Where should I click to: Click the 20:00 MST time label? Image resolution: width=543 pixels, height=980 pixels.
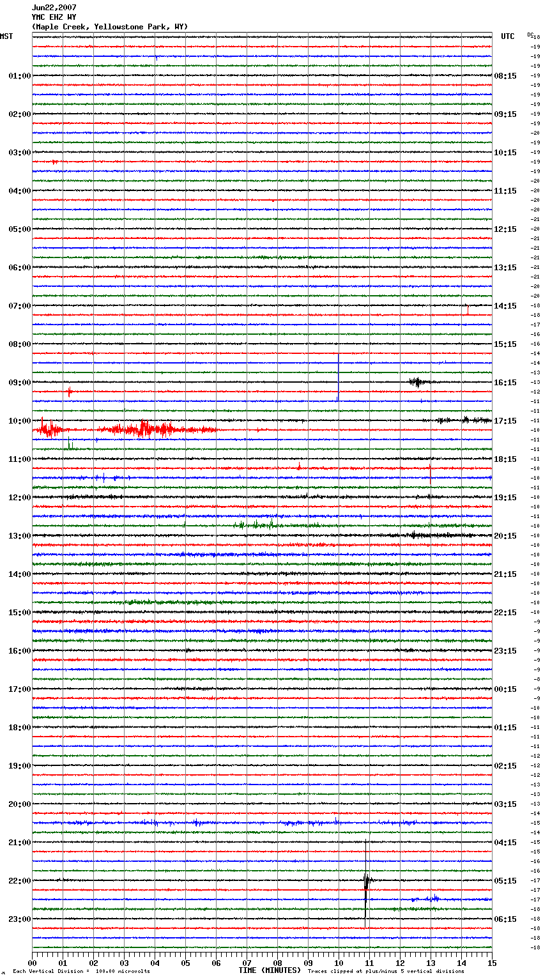coord(20,804)
